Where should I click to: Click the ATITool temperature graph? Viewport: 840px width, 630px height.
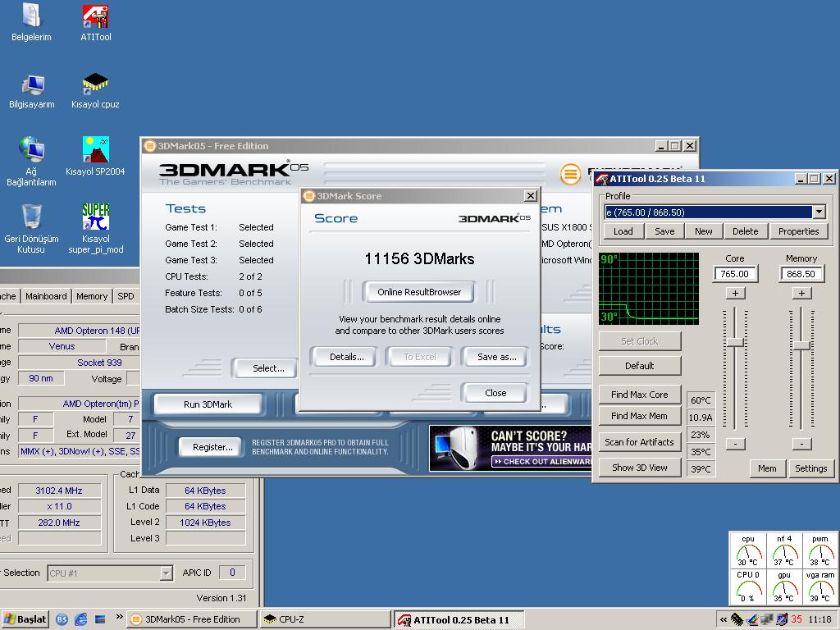pos(649,289)
